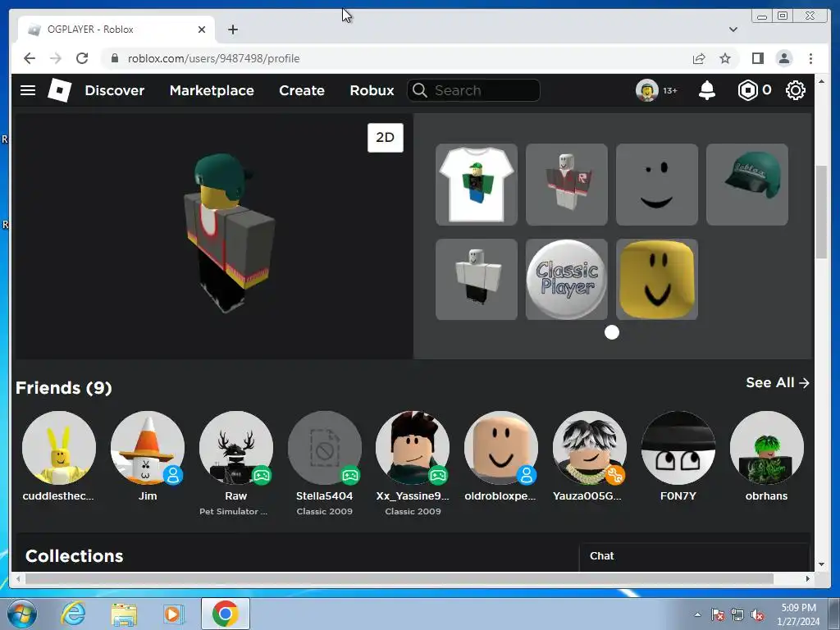The width and height of the screenshot is (840, 630).
Task: Click the page vertical scrollbar thumb
Action: [821, 212]
